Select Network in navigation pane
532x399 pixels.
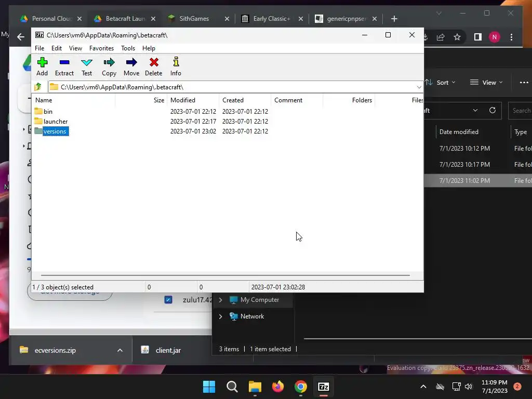[252, 316]
